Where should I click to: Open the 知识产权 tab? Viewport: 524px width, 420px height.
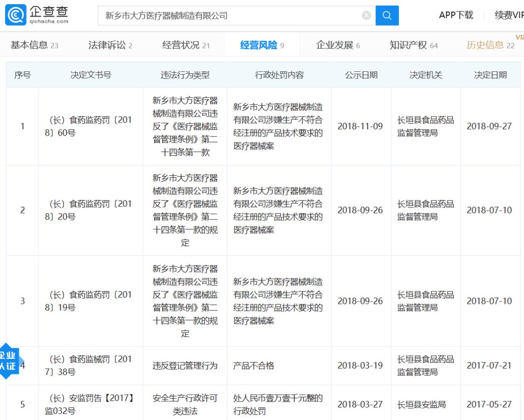click(414, 45)
